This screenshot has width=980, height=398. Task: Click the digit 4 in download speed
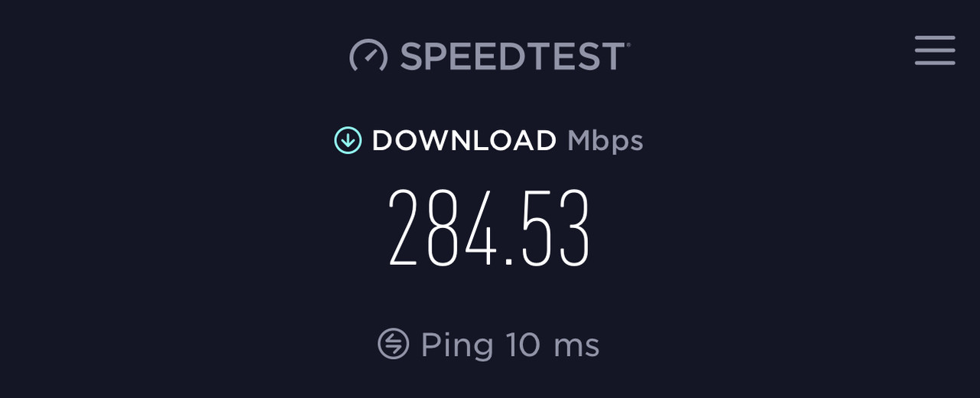pos(480,228)
